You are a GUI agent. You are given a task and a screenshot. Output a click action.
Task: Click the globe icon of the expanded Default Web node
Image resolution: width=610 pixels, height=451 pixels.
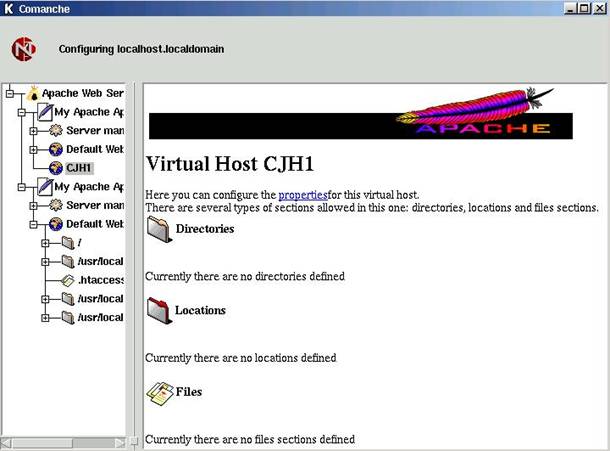[x=56, y=224]
